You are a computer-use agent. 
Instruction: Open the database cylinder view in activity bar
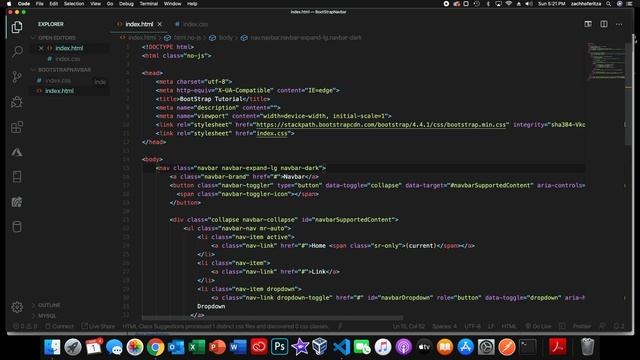pos(17,227)
